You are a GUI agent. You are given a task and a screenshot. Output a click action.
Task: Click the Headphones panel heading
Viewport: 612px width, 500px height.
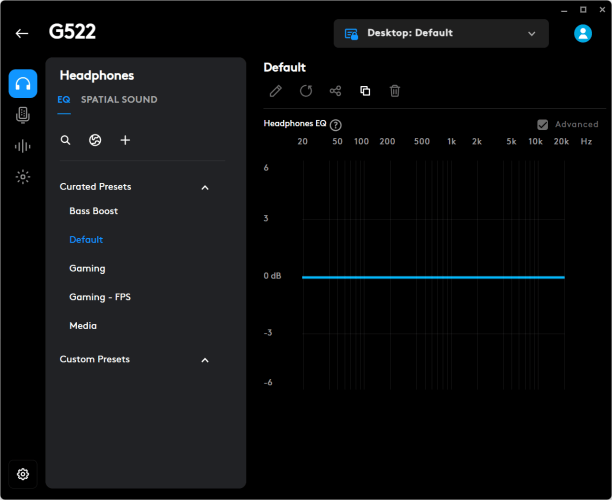click(x=97, y=75)
